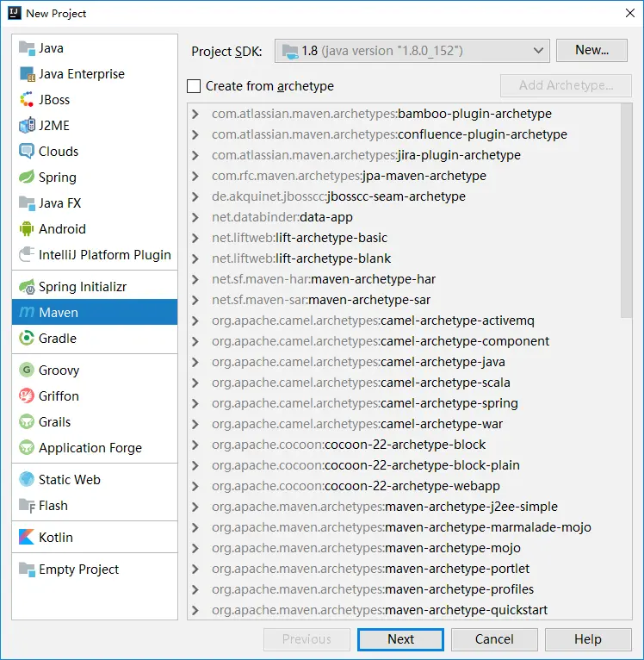Select the cocoon-22-archetype-webapp row
The image size is (644, 660).
click(404, 486)
